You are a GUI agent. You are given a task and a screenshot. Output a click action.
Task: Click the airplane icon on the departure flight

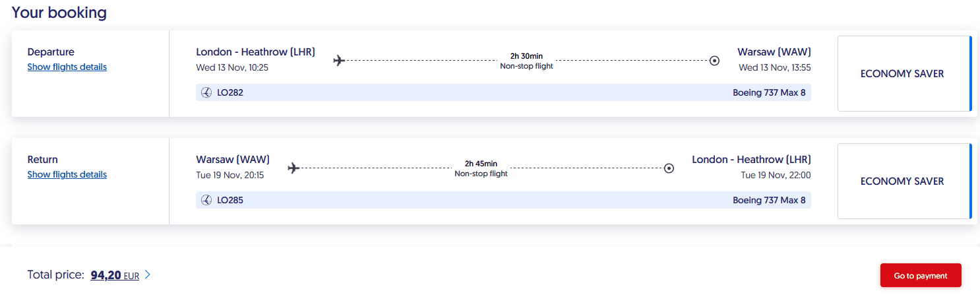click(x=339, y=61)
